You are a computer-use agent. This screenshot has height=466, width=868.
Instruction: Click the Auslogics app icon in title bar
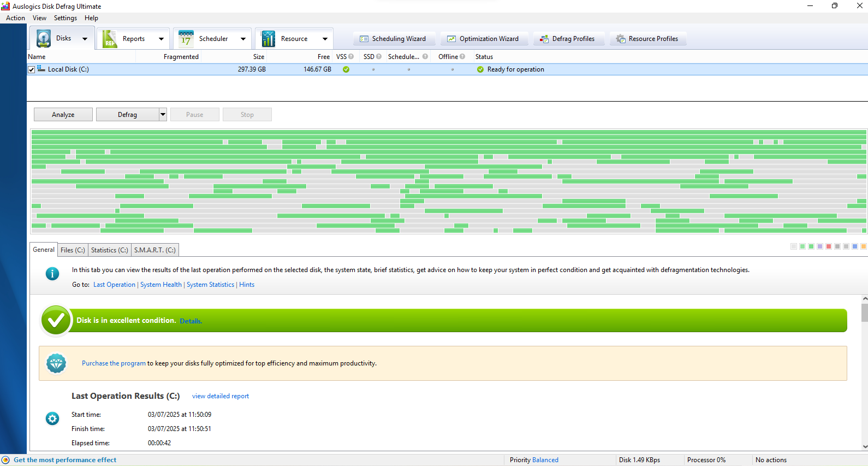point(5,6)
